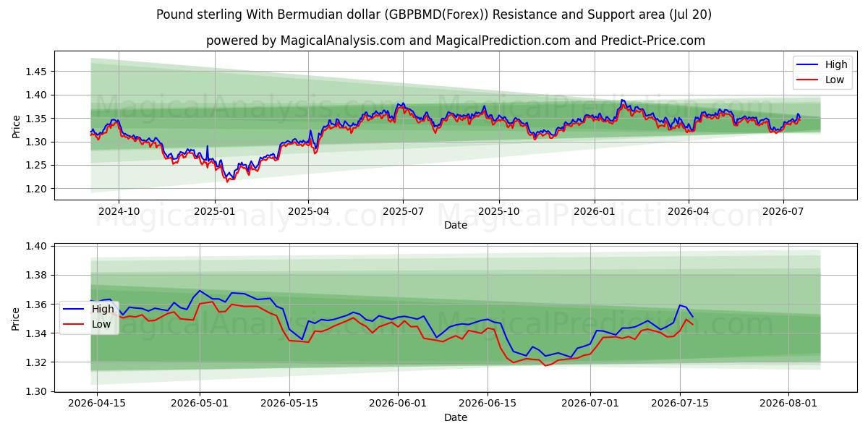
Task: Click the '2026-04' date tick label
Action: coord(688,211)
